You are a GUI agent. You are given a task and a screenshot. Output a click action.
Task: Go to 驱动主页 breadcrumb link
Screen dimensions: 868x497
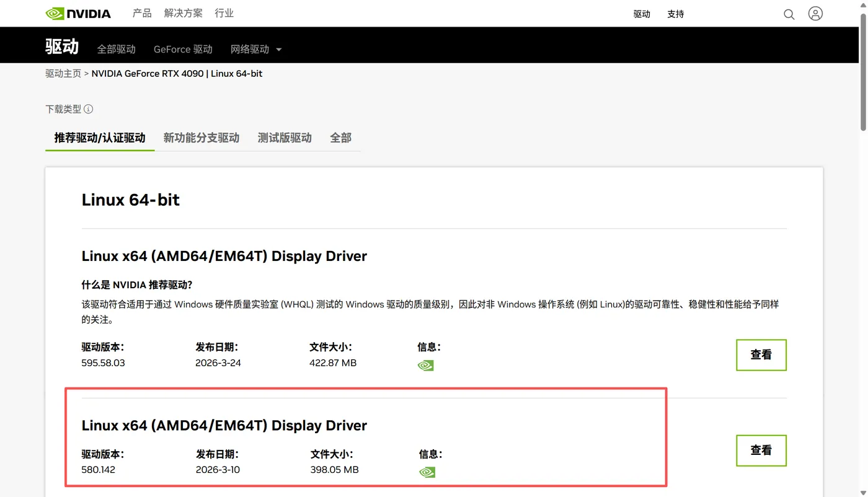click(63, 73)
